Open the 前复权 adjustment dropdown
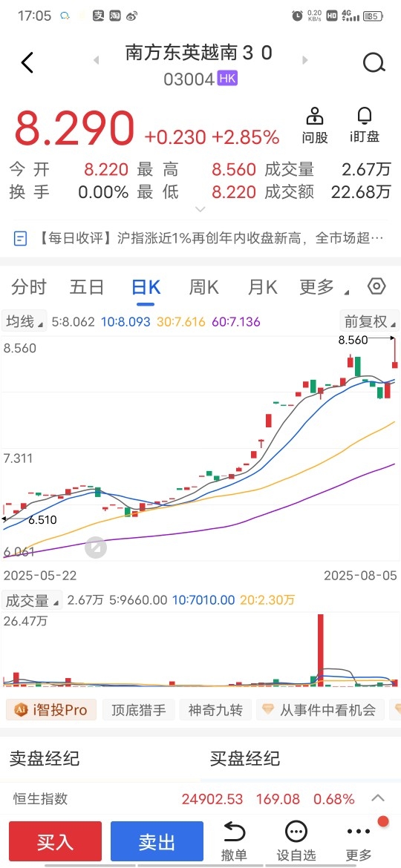 click(x=370, y=321)
